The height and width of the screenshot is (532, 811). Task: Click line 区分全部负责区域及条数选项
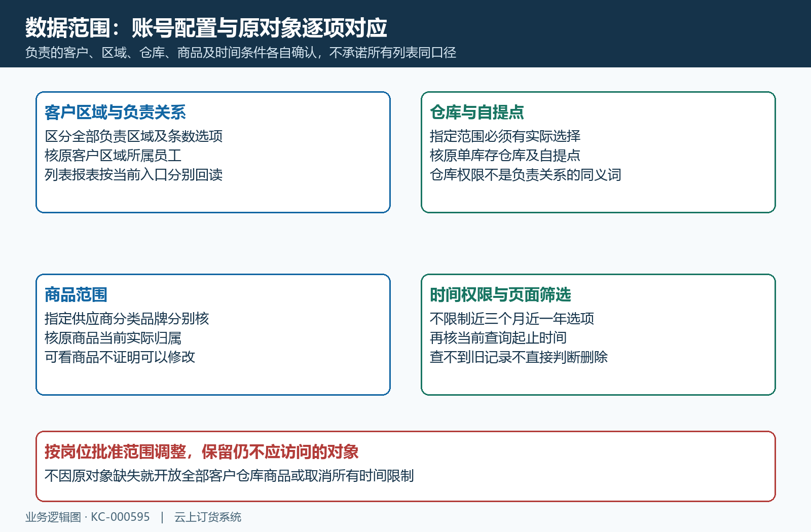[134, 136]
